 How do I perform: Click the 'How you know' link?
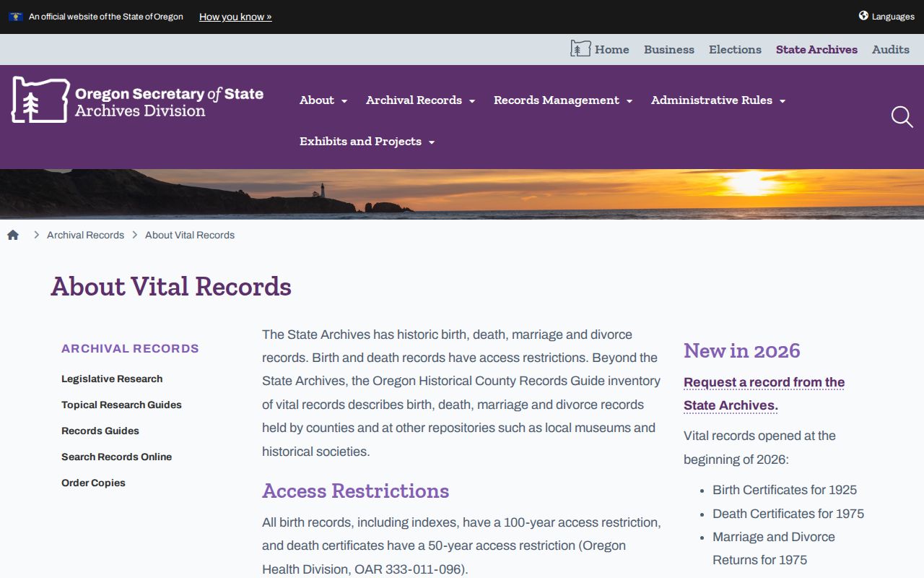pos(235,17)
